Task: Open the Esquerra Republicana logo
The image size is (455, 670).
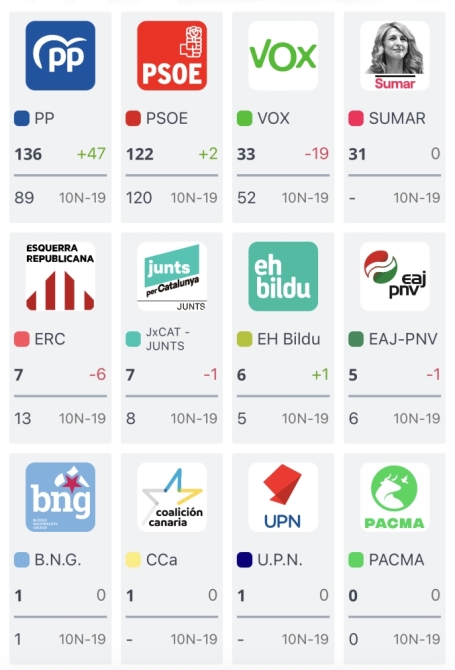Action: click(x=60, y=276)
